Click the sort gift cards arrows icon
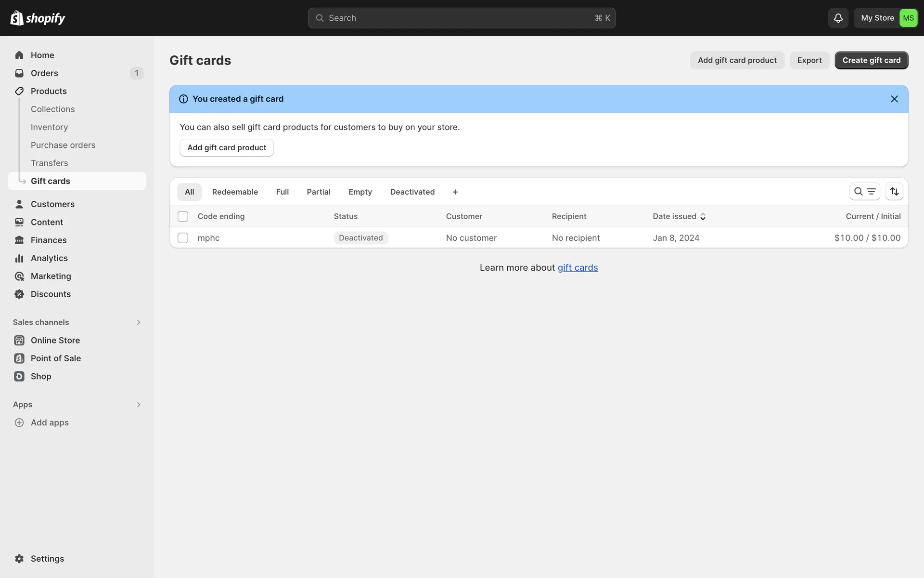 pos(894,192)
